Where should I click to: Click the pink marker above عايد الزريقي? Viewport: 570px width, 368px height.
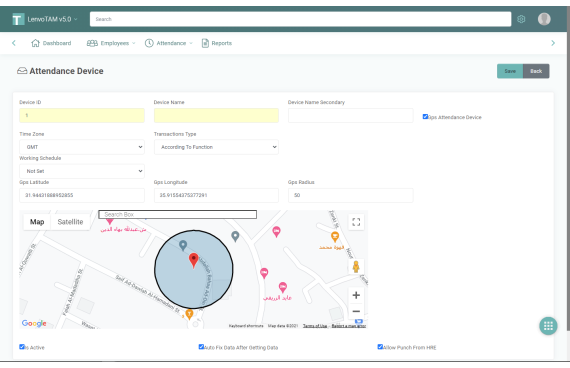[282, 287]
